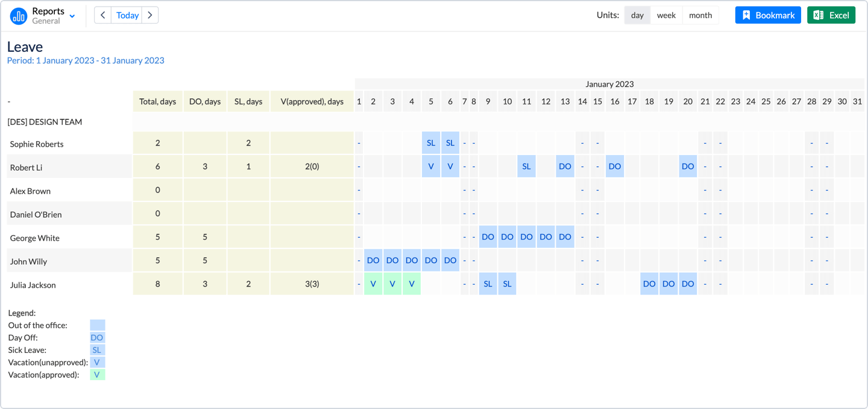Click Robert Li's SL cell on 11th
Screen dimensions: 868x409
tap(526, 166)
